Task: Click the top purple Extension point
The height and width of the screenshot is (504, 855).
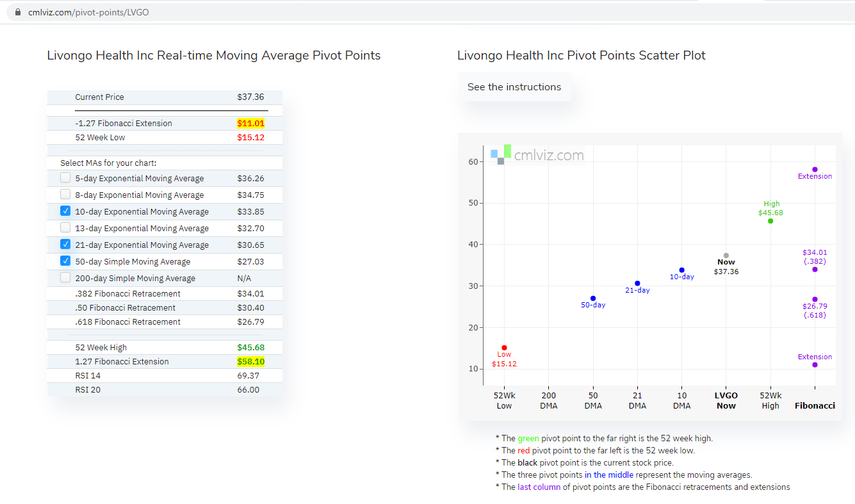Action: [x=815, y=170]
